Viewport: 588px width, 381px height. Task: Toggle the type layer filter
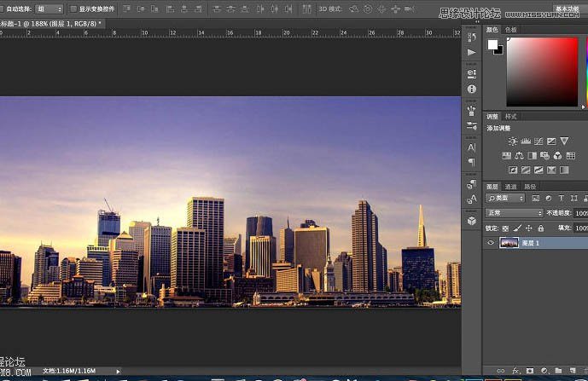click(561, 199)
